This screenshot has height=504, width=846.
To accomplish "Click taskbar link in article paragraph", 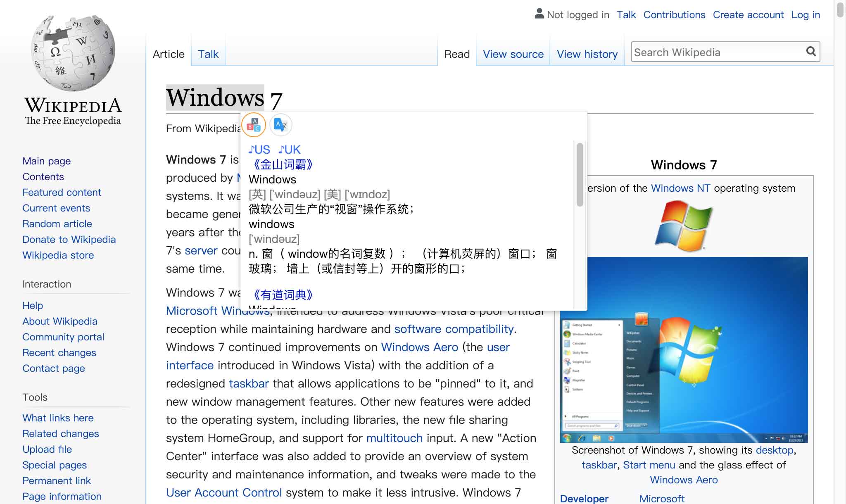I will point(249,384).
